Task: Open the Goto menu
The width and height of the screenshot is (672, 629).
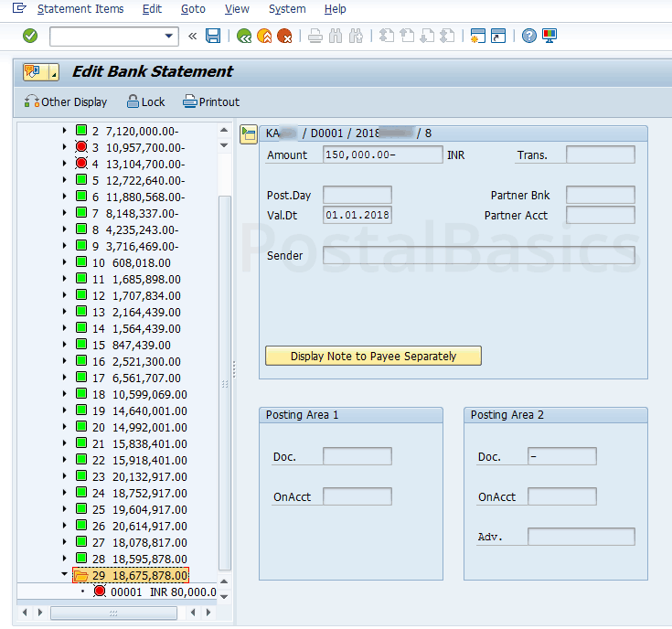Action: pyautogui.click(x=193, y=9)
